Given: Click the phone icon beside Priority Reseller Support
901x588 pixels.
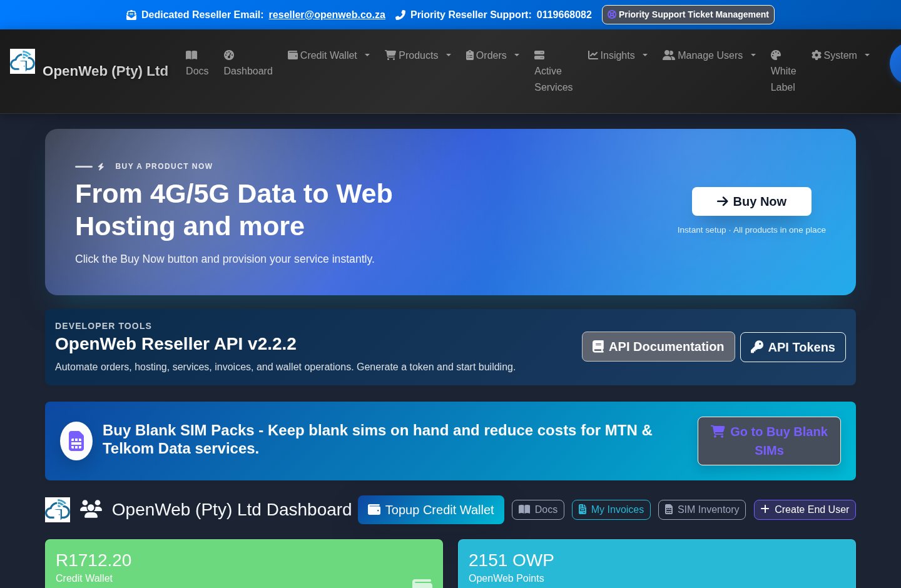Looking at the screenshot, I should tap(400, 15).
